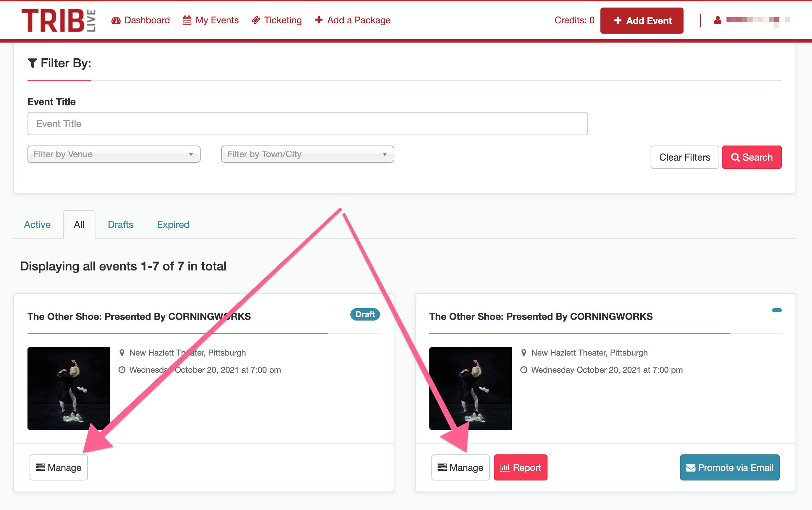This screenshot has height=510, width=812.
Task: Click the red Search button
Action: pos(752,157)
